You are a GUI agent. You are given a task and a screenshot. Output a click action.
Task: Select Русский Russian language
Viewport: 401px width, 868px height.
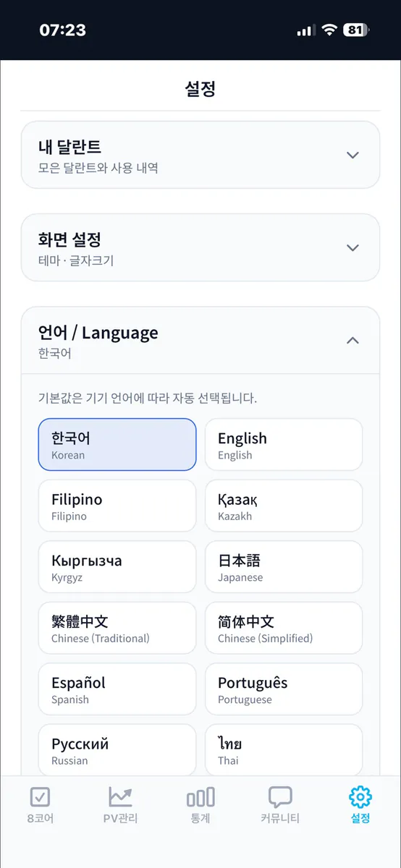pyautogui.click(x=117, y=750)
